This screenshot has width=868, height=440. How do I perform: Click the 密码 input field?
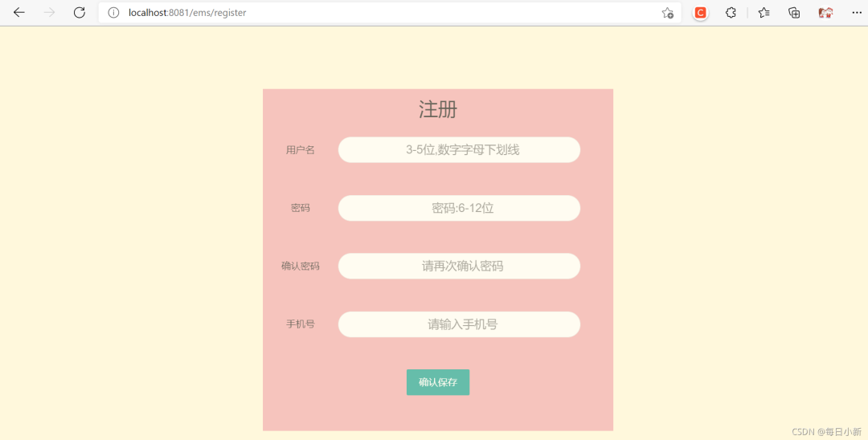pos(459,208)
